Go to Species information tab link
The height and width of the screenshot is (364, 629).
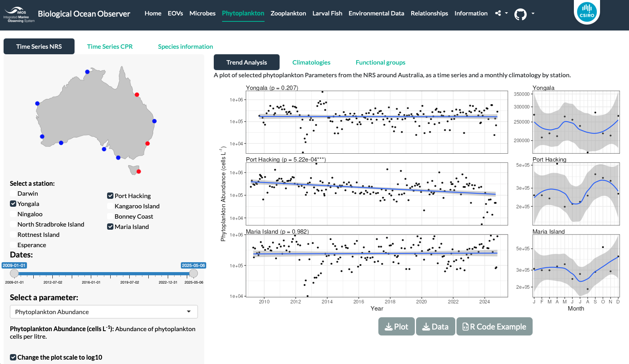[x=185, y=46]
